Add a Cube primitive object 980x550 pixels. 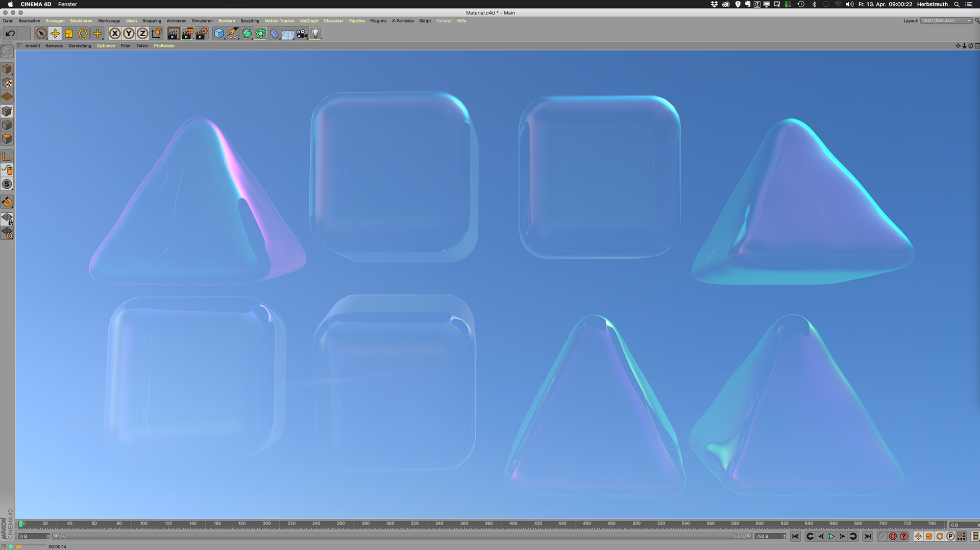[219, 34]
